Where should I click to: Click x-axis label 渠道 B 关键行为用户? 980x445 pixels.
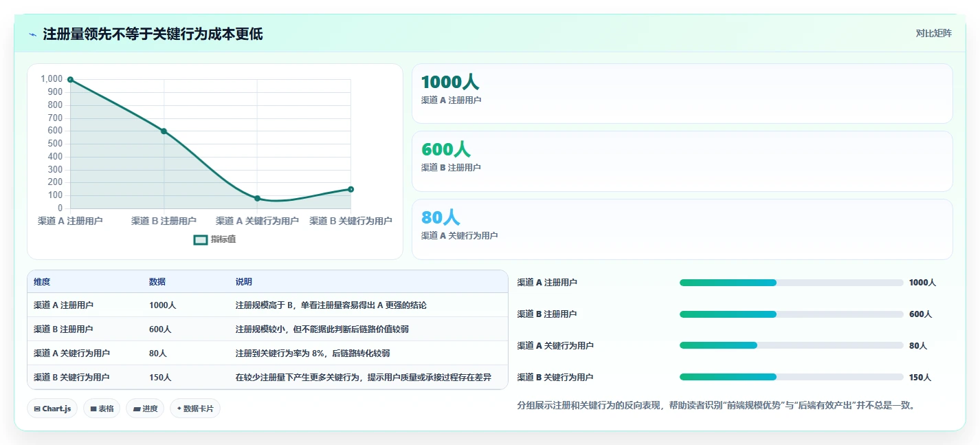click(x=350, y=221)
